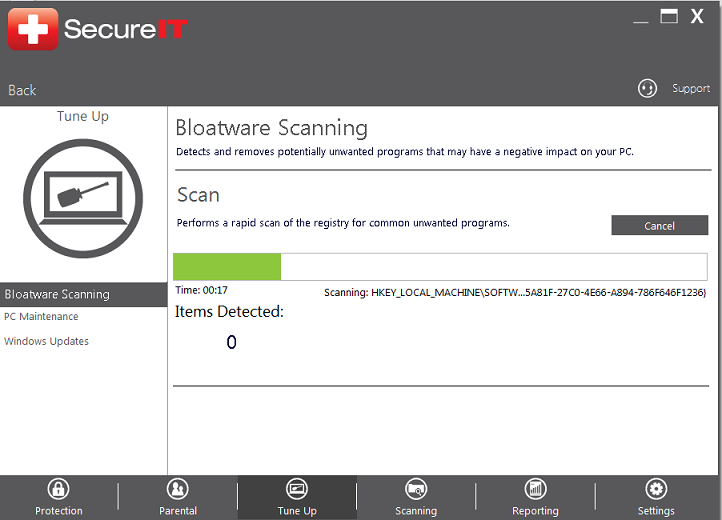Click the Scanning HKEY_LOCAL_MACHINE registry path text
Screen dimensions: 722x520
[x=515, y=292]
